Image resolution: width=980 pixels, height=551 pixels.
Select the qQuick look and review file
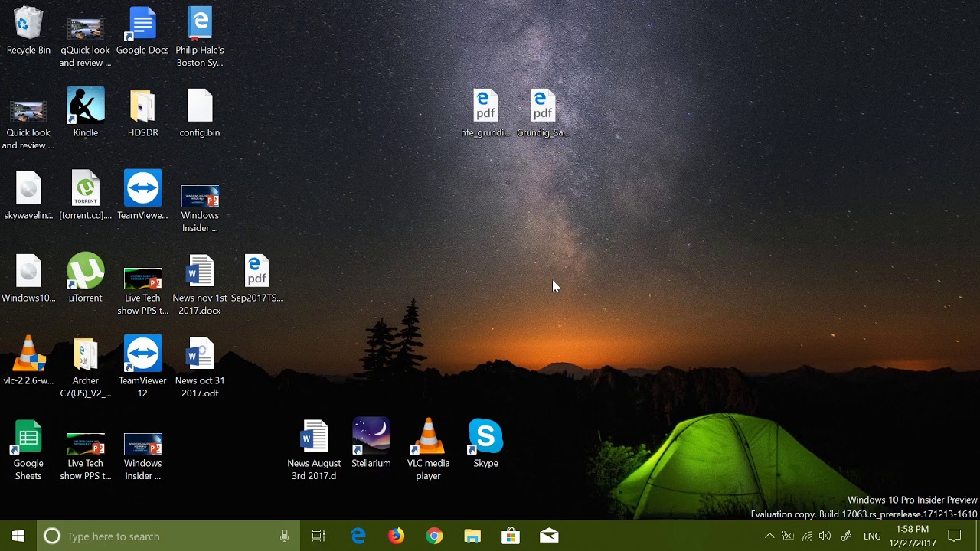coord(86,42)
